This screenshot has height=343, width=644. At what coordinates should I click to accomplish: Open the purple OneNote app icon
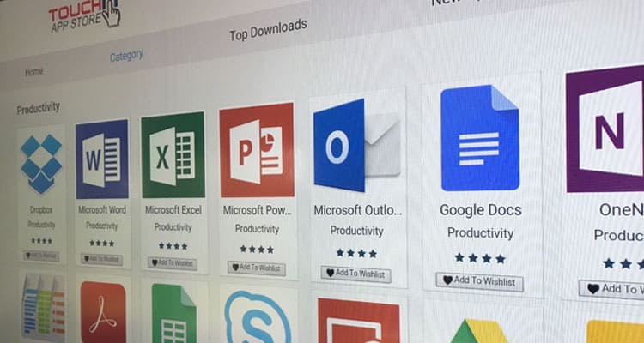click(605, 129)
